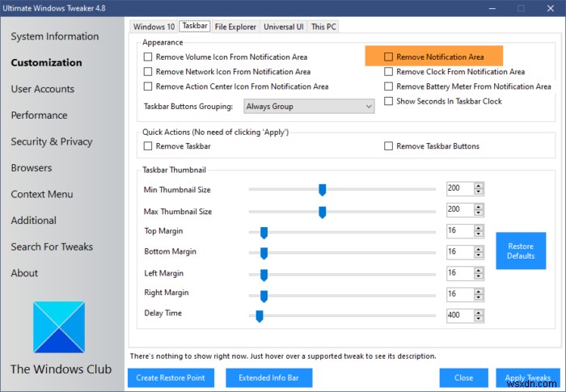Click the Restore Defaults button
566x392 pixels.
coord(521,251)
